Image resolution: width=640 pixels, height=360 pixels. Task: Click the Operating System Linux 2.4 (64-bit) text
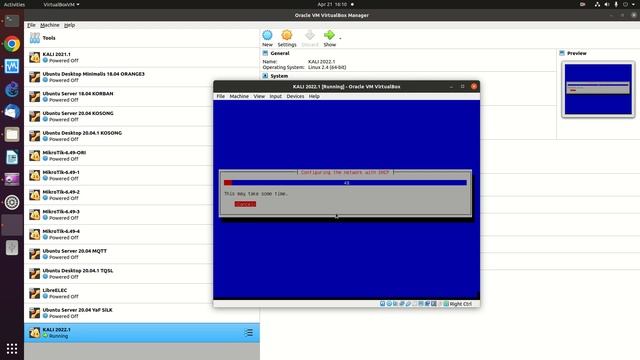tap(327, 67)
